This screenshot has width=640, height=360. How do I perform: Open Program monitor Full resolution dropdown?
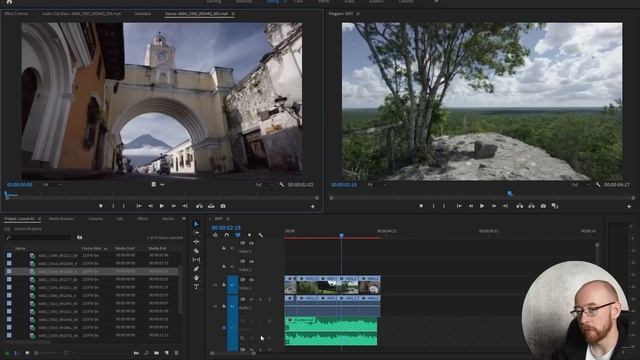click(x=580, y=185)
